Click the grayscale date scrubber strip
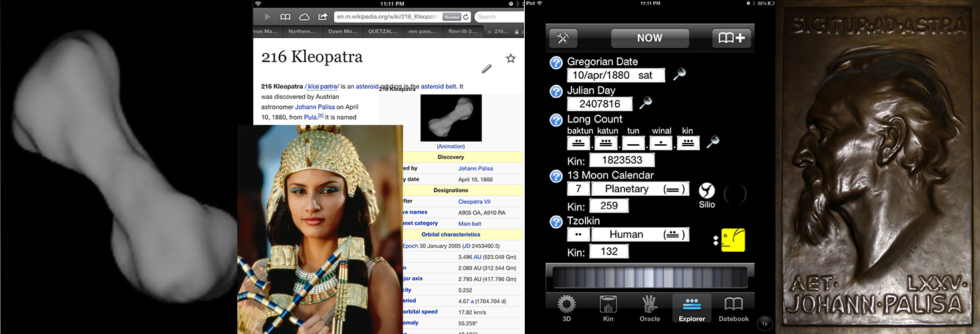 point(650,276)
